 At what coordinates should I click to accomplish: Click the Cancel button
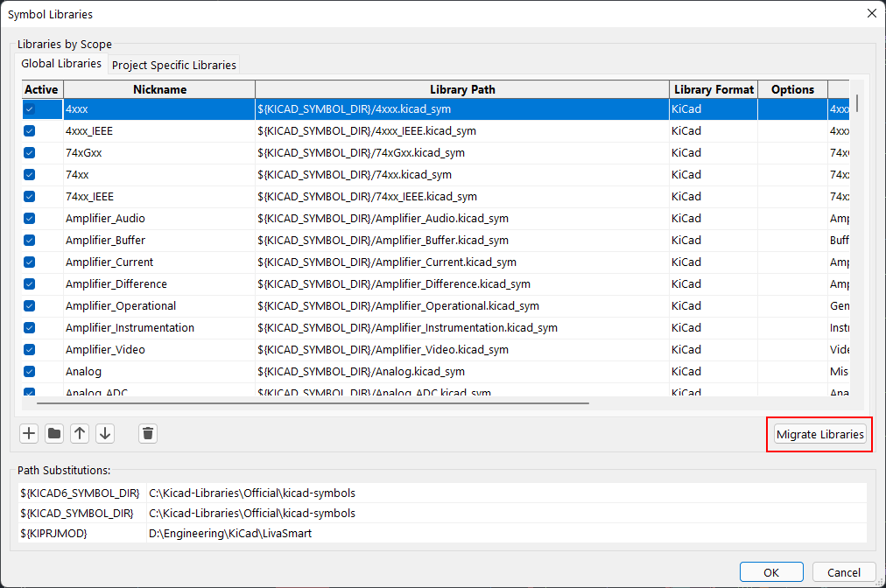[x=844, y=572]
